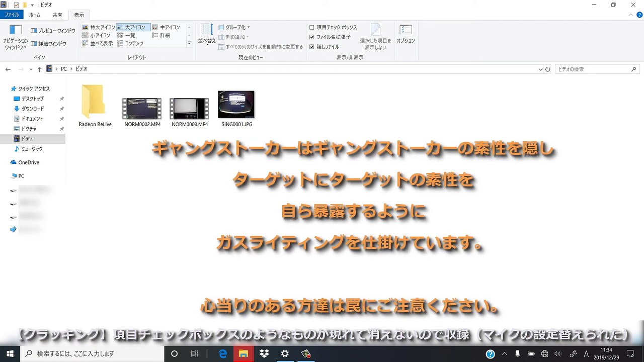Enable 項目チェック ボックス checkbox
This screenshot has height=362, width=644.
point(312,27)
